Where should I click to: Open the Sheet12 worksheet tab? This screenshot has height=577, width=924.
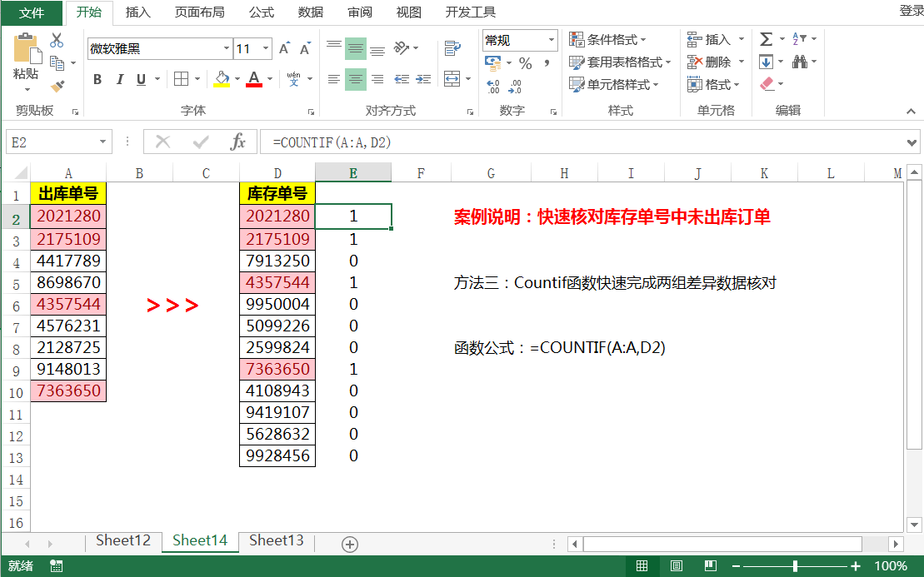123,540
